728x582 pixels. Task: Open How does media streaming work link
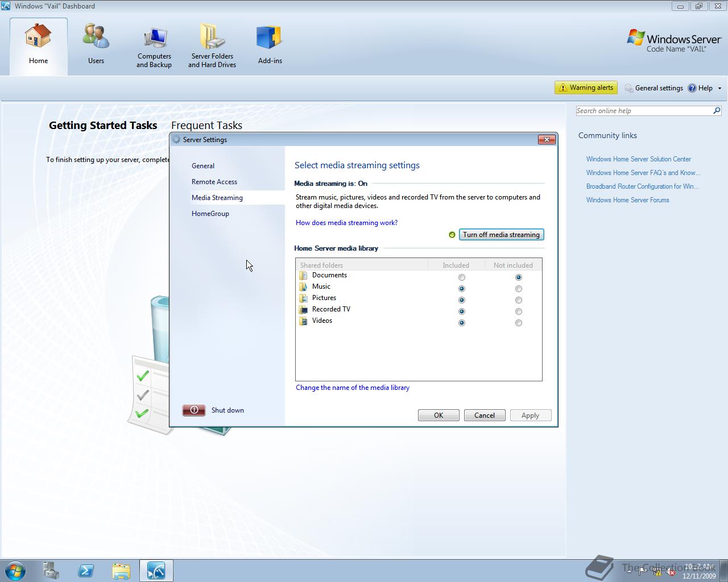(x=346, y=223)
